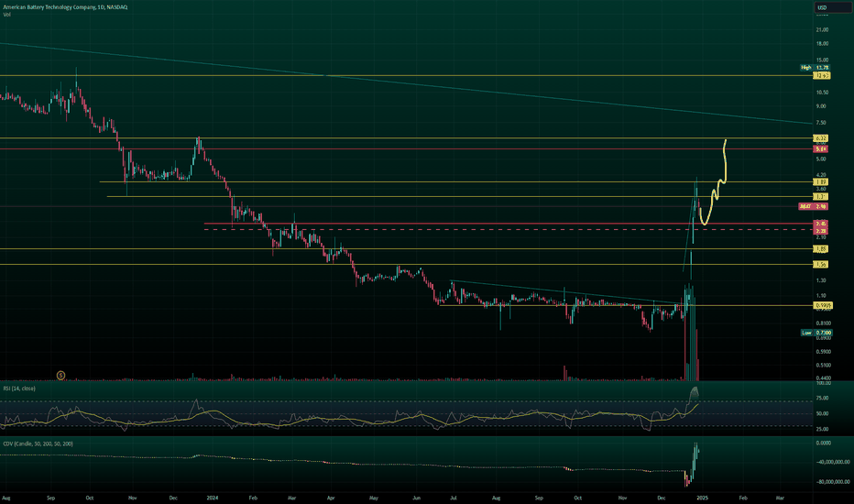This screenshot has width=854, height=504.
Task: Click the RSI (14, close) indicator label
Action: 20,389
